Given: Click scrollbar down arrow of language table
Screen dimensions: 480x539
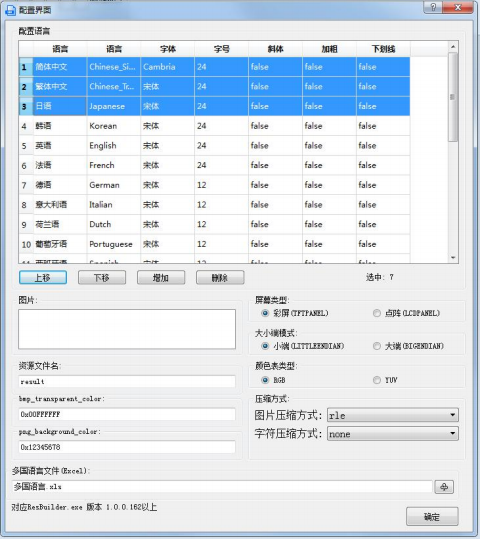Looking at the screenshot, I should coord(453,257).
